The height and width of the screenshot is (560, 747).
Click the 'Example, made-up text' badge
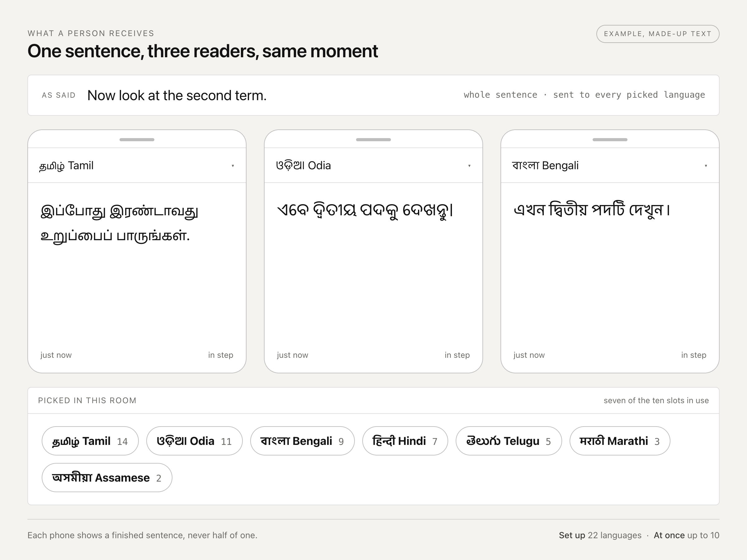pos(657,34)
